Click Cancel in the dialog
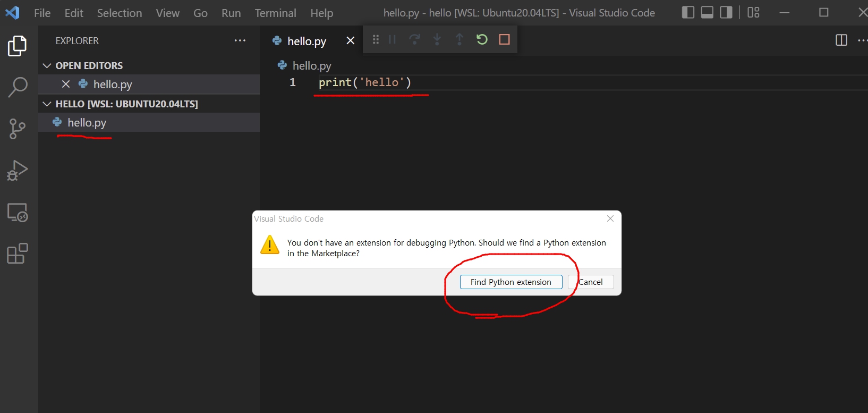 coord(591,282)
